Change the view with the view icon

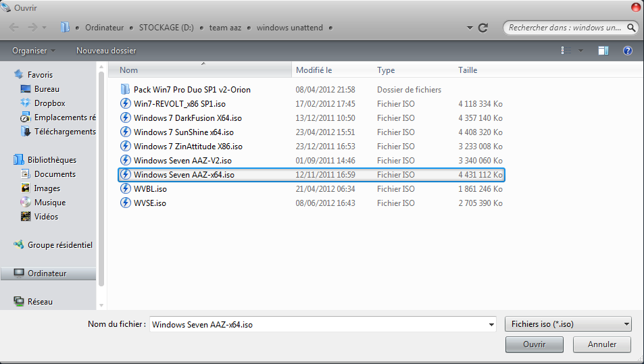point(566,51)
